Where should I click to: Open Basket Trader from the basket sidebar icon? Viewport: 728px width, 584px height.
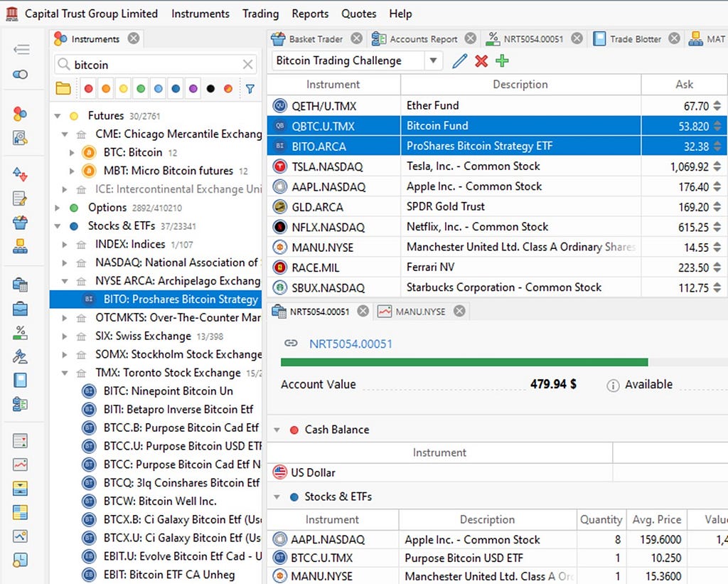pos(20,222)
